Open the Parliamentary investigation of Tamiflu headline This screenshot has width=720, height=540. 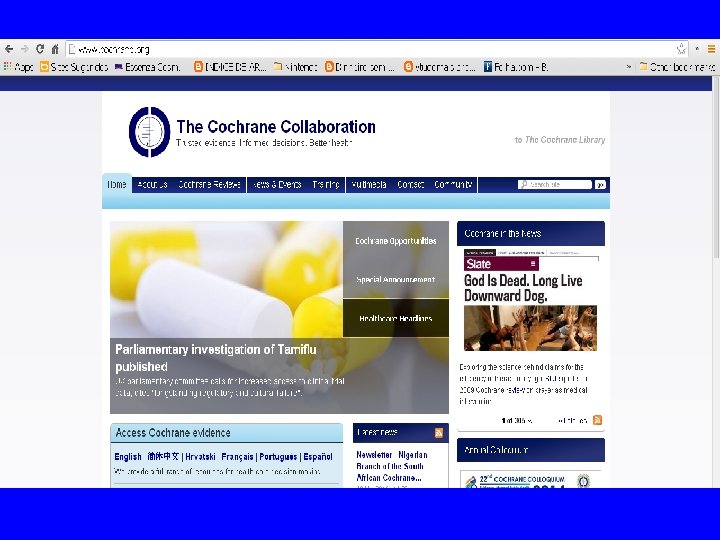(216, 358)
